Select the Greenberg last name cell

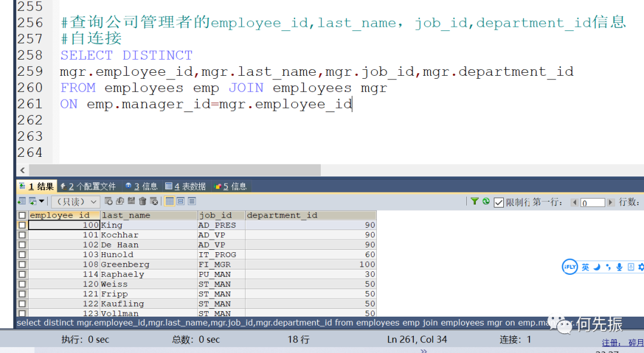148,265
